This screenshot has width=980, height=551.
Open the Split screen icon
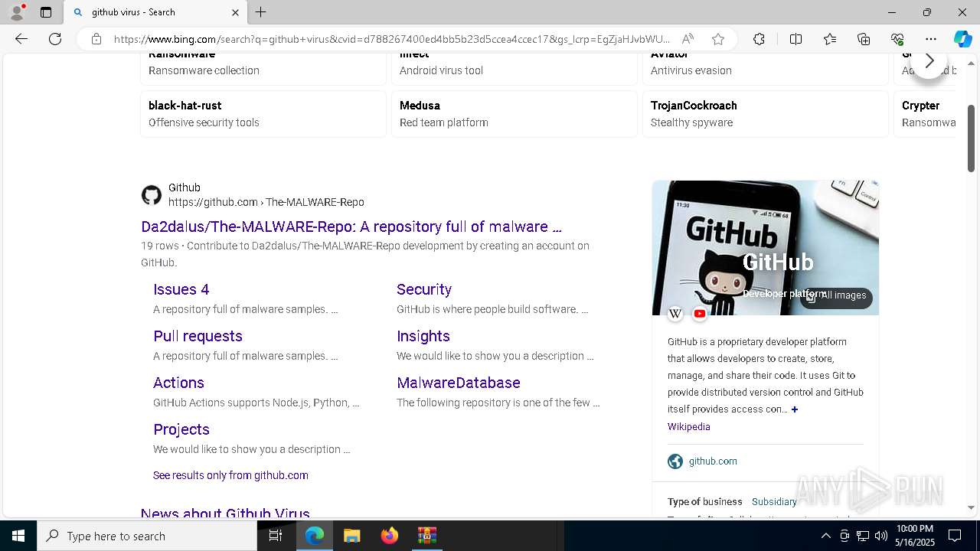795,39
